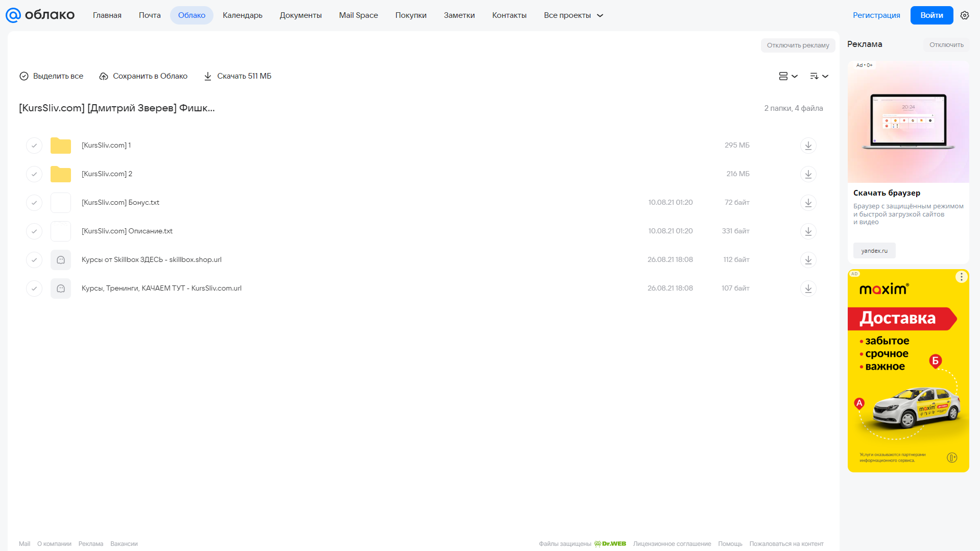This screenshot has height=551, width=980.
Task: Go to the Почта tab
Action: tap(150, 15)
